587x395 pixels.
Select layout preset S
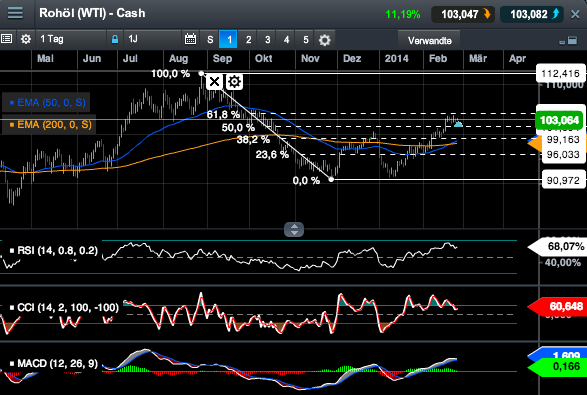click(x=210, y=39)
